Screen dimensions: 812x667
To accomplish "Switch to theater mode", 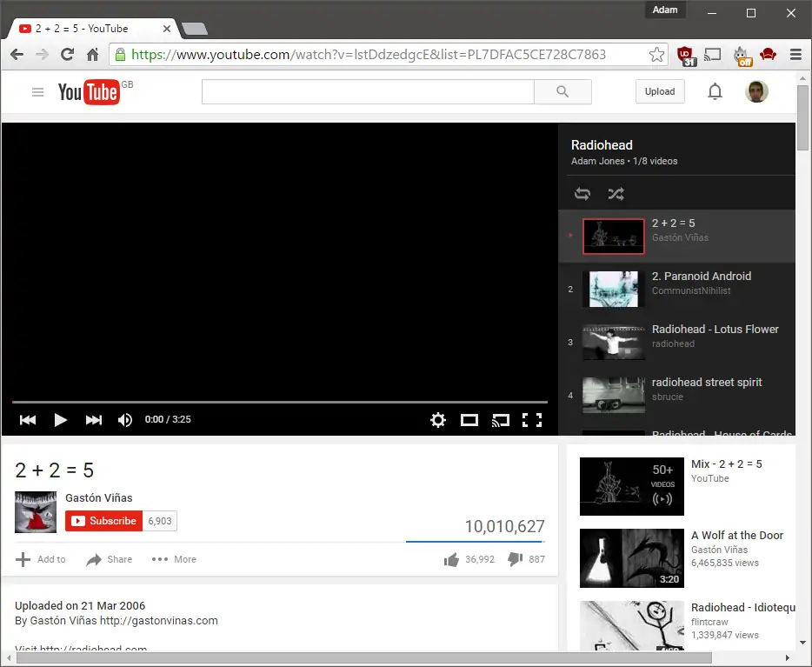I will (x=469, y=420).
